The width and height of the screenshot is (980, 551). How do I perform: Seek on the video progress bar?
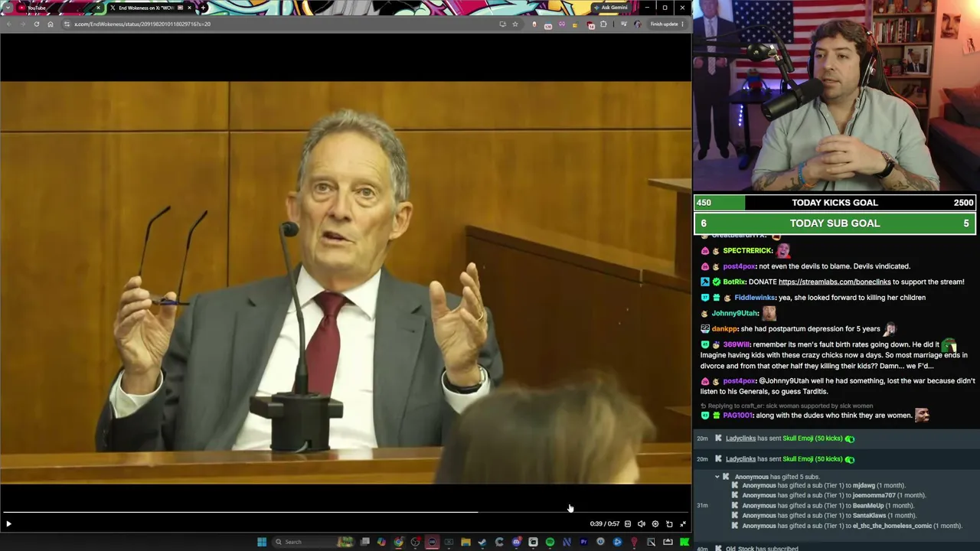pyautogui.click(x=345, y=512)
